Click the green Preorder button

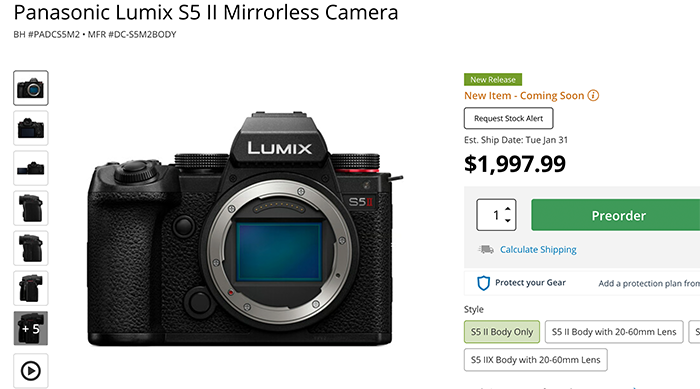click(x=616, y=215)
